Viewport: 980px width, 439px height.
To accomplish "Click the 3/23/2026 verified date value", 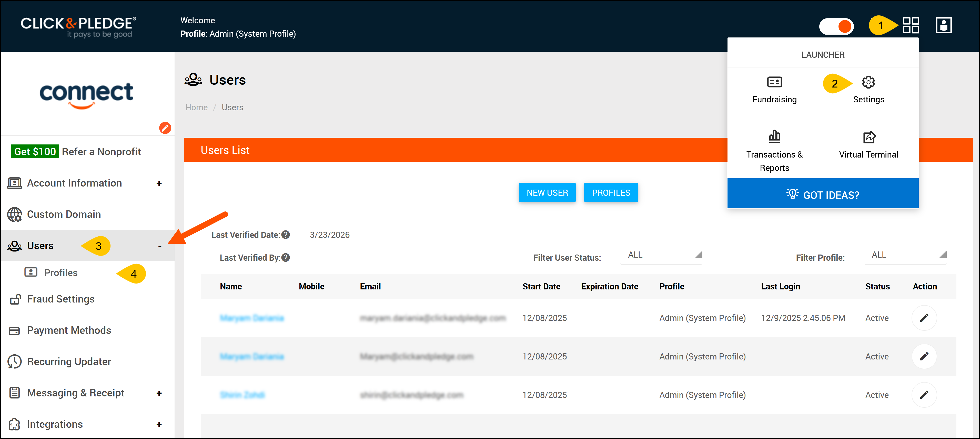I will 329,235.
